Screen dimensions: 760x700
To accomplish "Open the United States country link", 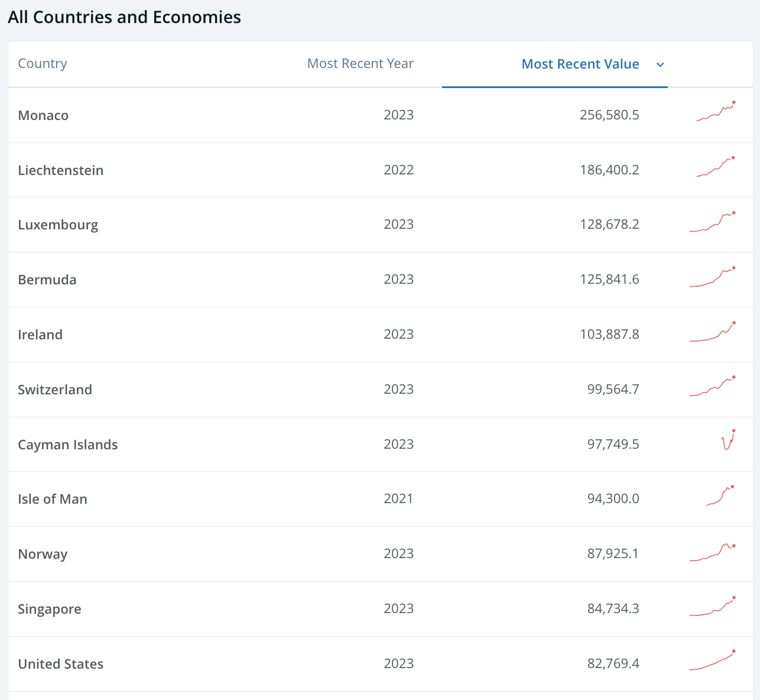I will click(x=61, y=664).
